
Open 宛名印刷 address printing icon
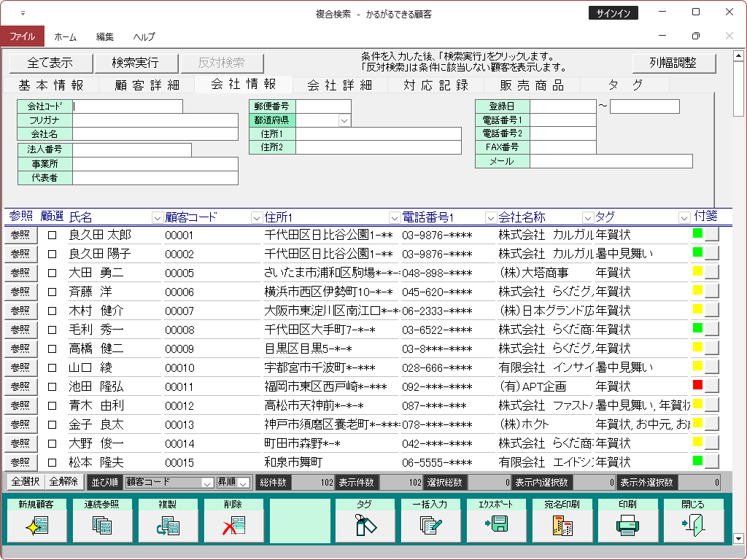point(561,524)
